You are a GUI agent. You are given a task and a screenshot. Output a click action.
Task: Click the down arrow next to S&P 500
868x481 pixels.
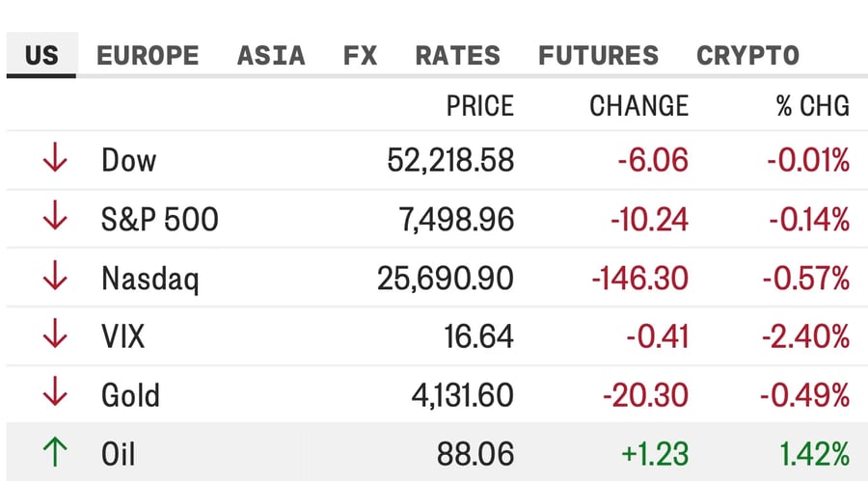click(x=55, y=216)
